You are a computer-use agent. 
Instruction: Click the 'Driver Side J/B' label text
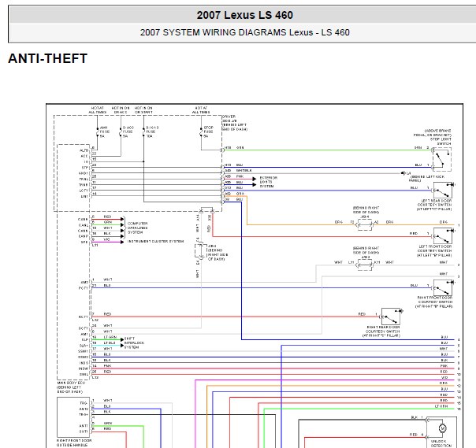(x=229, y=119)
